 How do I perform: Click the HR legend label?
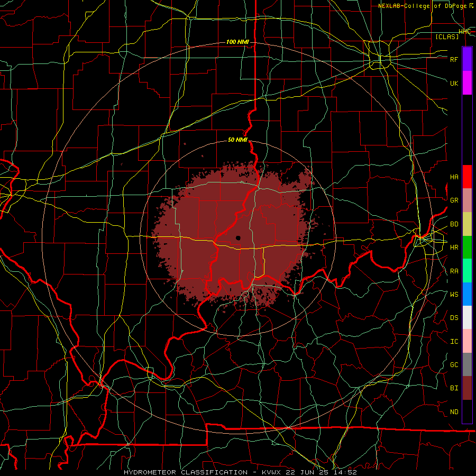[454, 248]
